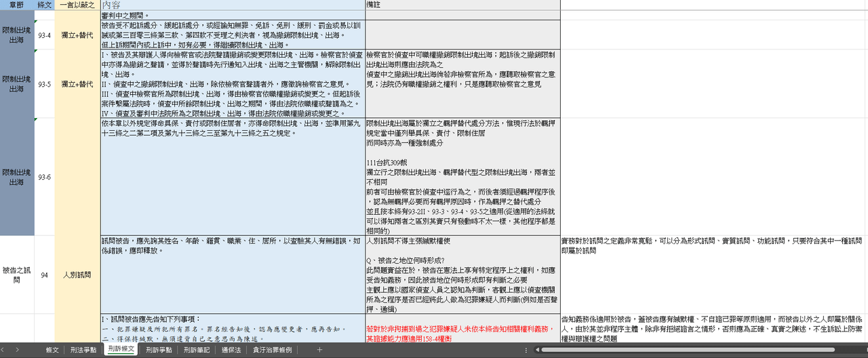Click the horizontal scrollbar left arrow

coord(537,350)
